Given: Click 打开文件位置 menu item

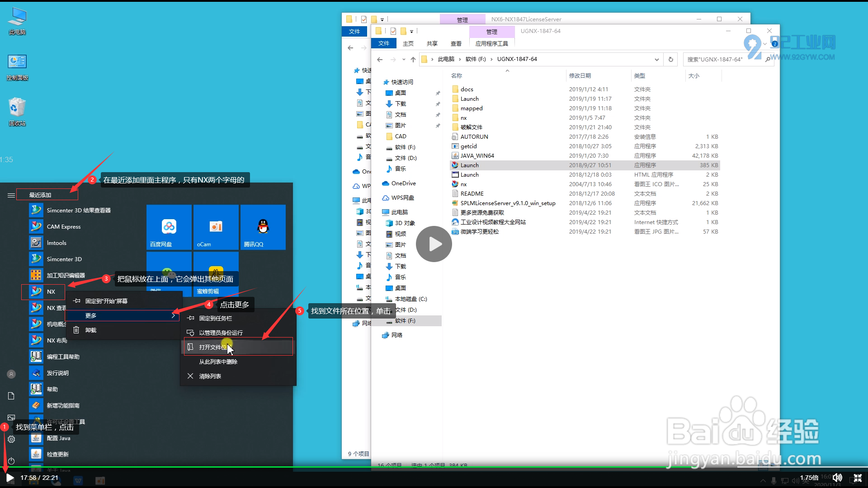Looking at the screenshot, I should pyautogui.click(x=238, y=347).
